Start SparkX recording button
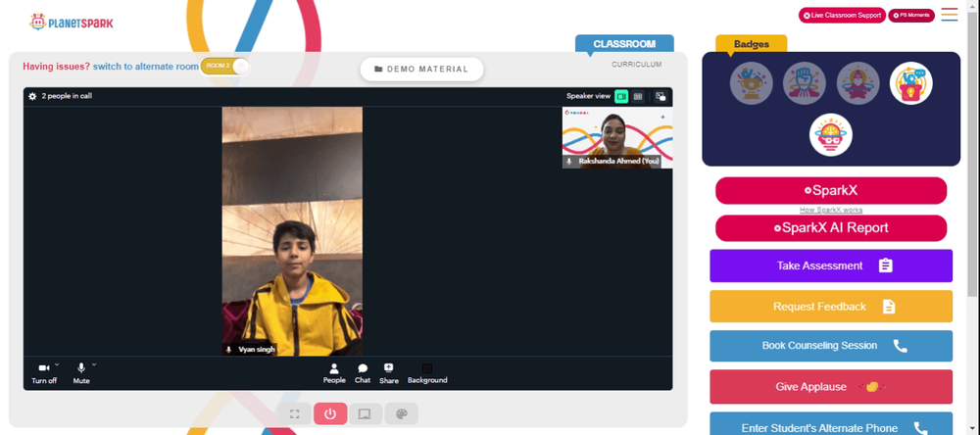980x435 pixels. tap(831, 191)
